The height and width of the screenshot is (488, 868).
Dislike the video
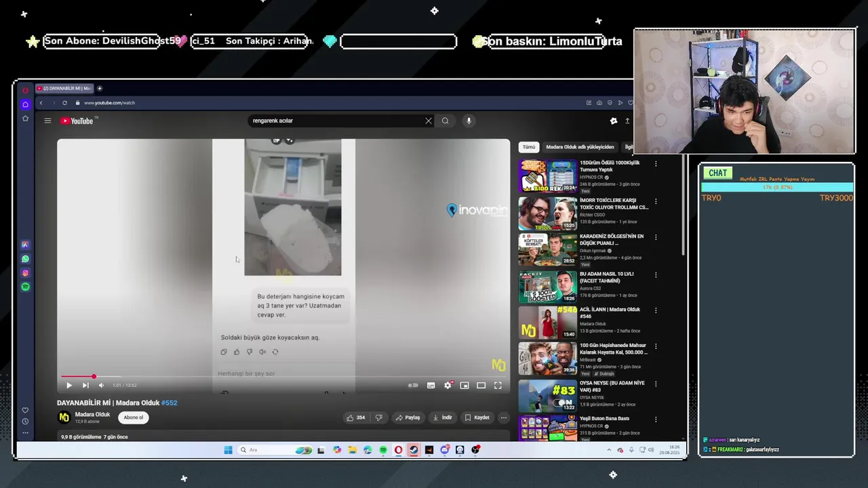click(x=378, y=418)
